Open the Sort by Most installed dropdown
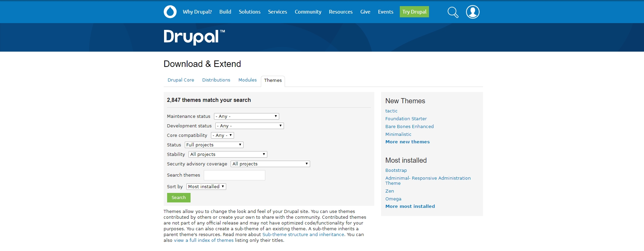Screen dimensions: 644x251 click(x=206, y=186)
